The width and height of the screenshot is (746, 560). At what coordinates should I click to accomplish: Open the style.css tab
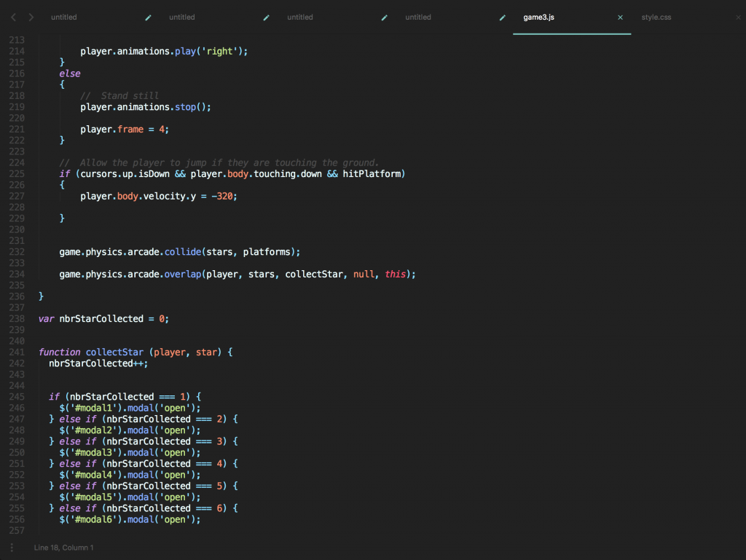coord(656,17)
